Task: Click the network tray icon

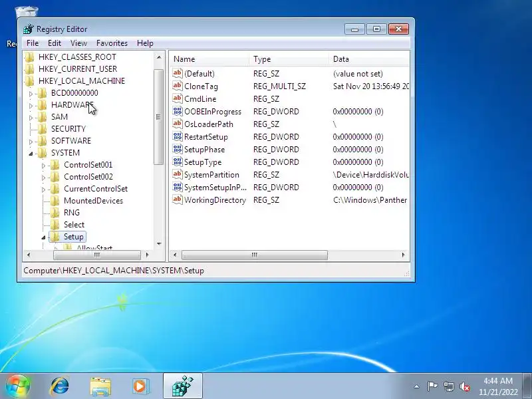Action: pyautogui.click(x=448, y=386)
